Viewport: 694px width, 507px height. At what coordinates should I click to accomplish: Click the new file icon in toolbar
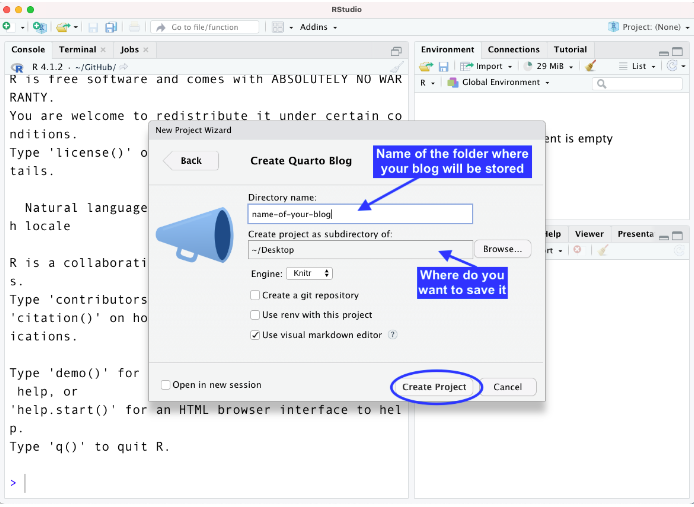[7, 27]
